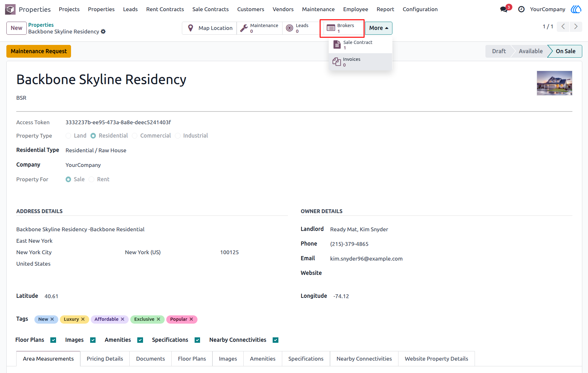Screen dimensions: 588x373
Task: Switch to Website Property Details tab
Action: (x=436, y=359)
